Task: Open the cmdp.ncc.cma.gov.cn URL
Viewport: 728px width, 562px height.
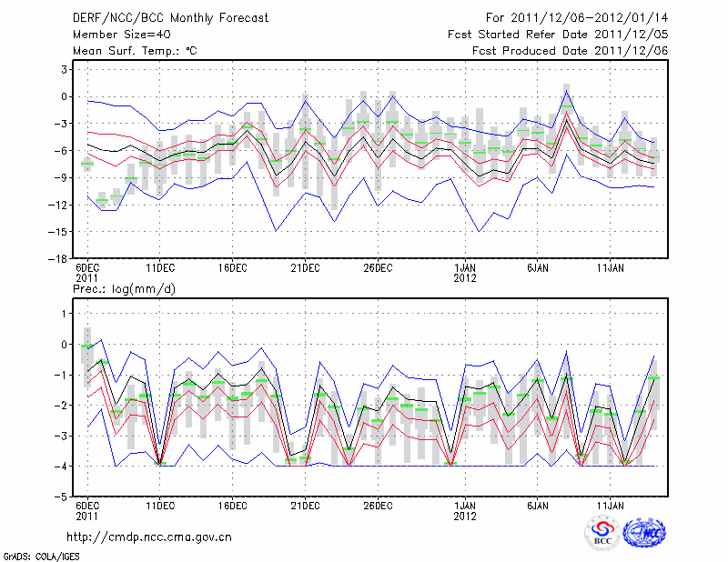Action: [149, 537]
